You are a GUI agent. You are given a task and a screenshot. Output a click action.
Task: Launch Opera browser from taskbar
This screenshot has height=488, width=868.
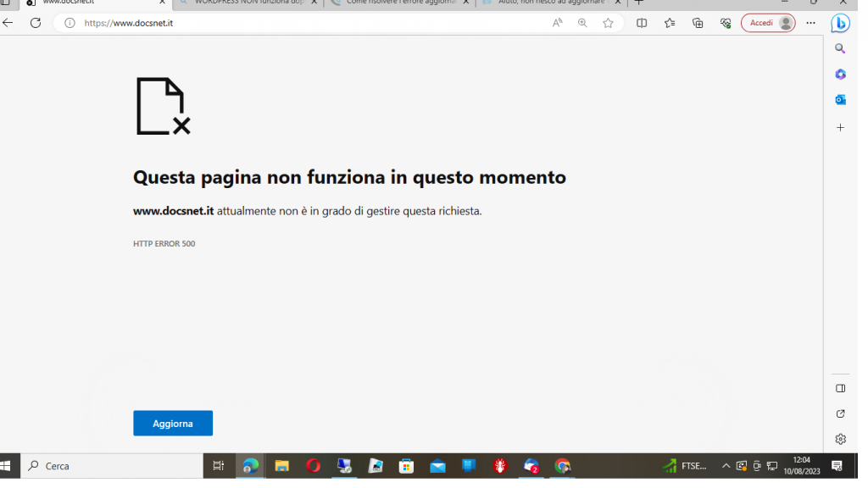314,466
